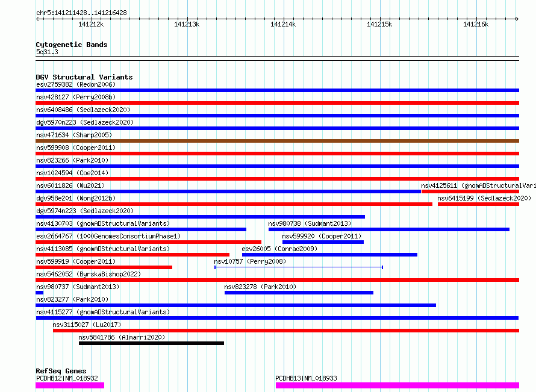
Task: Select the red nsv428127 (Perry2008b) bar
Action: [277, 103]
